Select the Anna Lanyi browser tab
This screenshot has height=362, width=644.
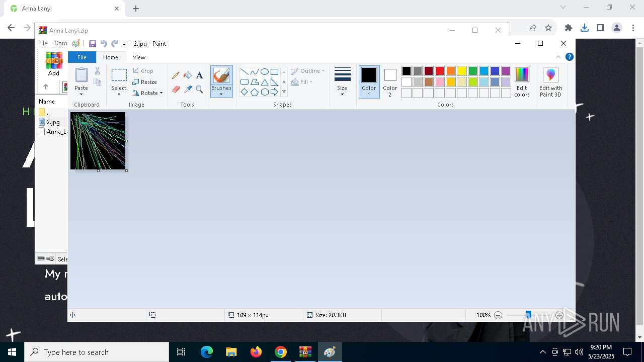point(64,9)
